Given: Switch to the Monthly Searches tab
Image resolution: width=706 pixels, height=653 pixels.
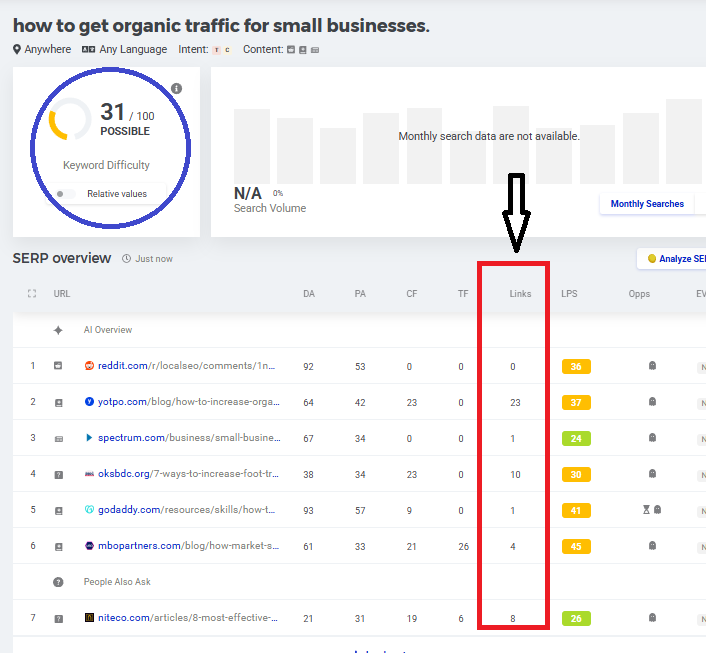Looking at the screenshot, I should click(x=647, y=204).
